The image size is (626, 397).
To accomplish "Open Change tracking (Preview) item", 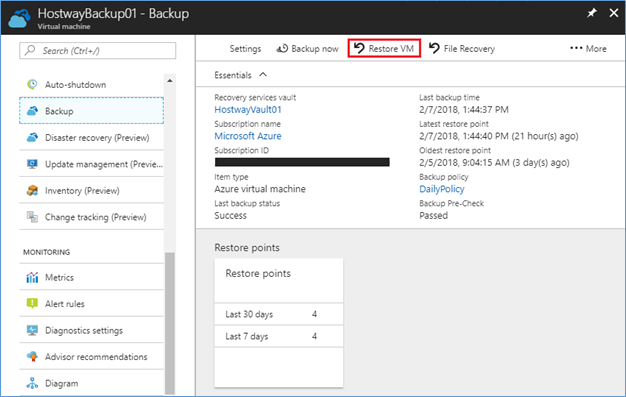I will 91,217.
